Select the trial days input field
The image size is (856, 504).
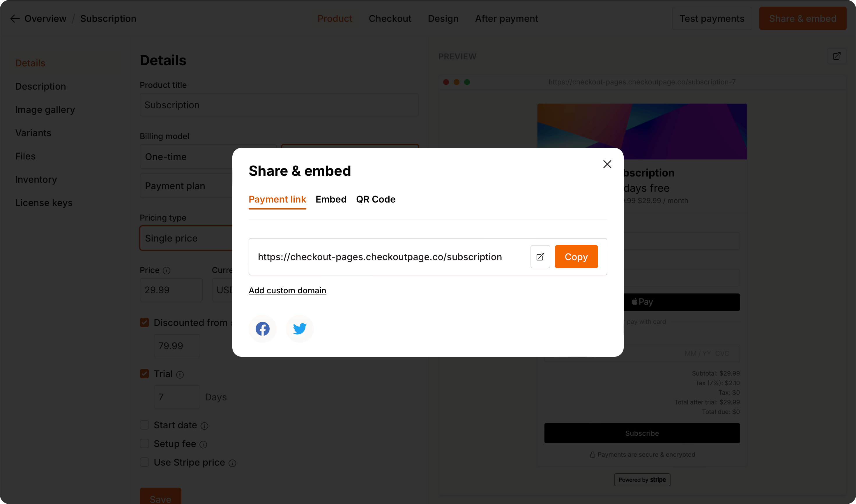click(x=176, y=397)
